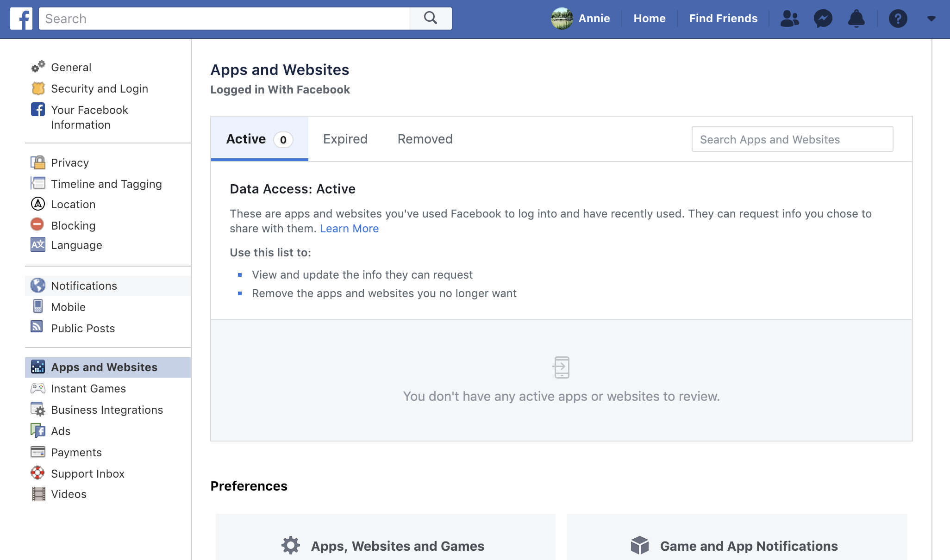Open Support Inbox
The width and height of the screenshot is (950, 560).
pyautogui.click(x=87, y=474)
